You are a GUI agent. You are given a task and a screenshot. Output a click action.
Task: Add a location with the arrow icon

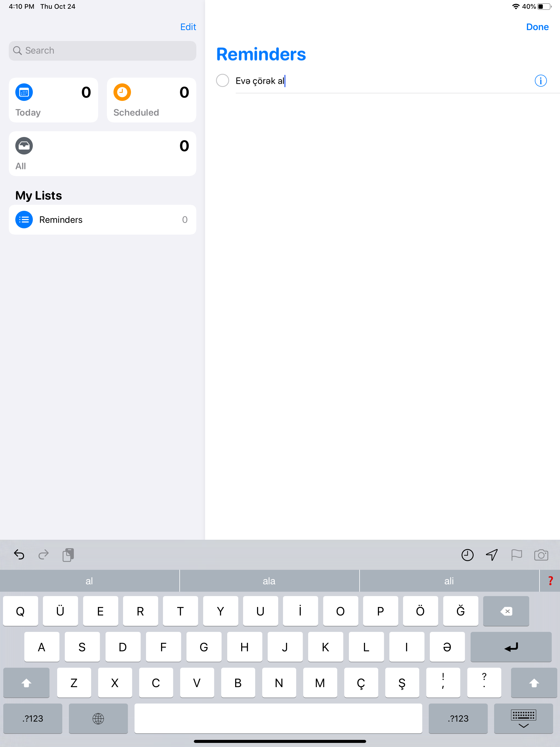[492, 555]
